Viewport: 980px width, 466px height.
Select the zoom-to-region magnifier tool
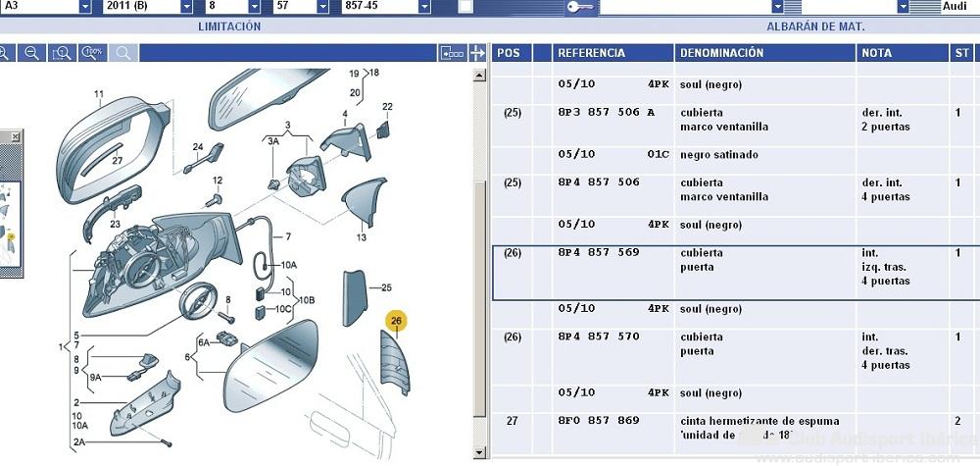tap(63, 53)
